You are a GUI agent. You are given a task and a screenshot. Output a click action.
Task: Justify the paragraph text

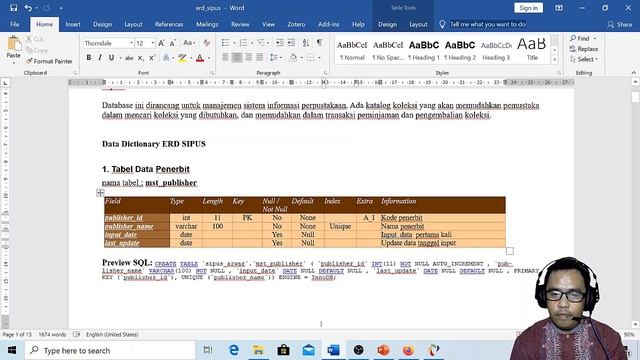(x=260, y=58)
